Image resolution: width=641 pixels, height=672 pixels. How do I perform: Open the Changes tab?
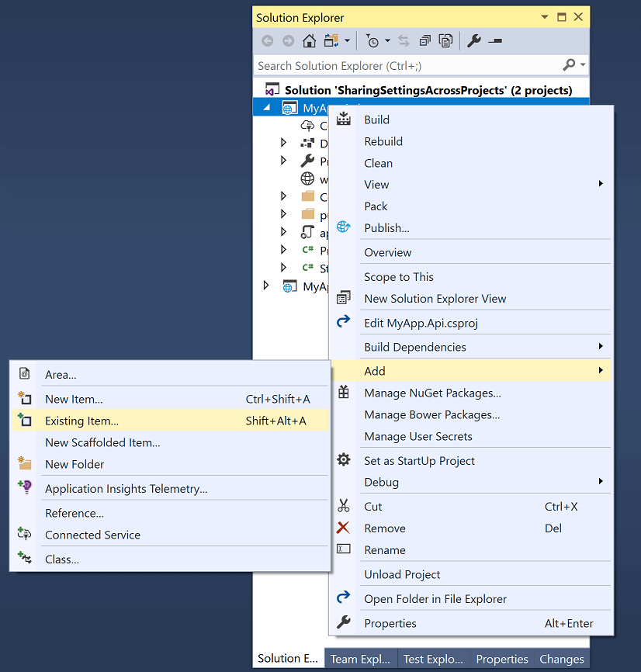[x=562, y=659]
